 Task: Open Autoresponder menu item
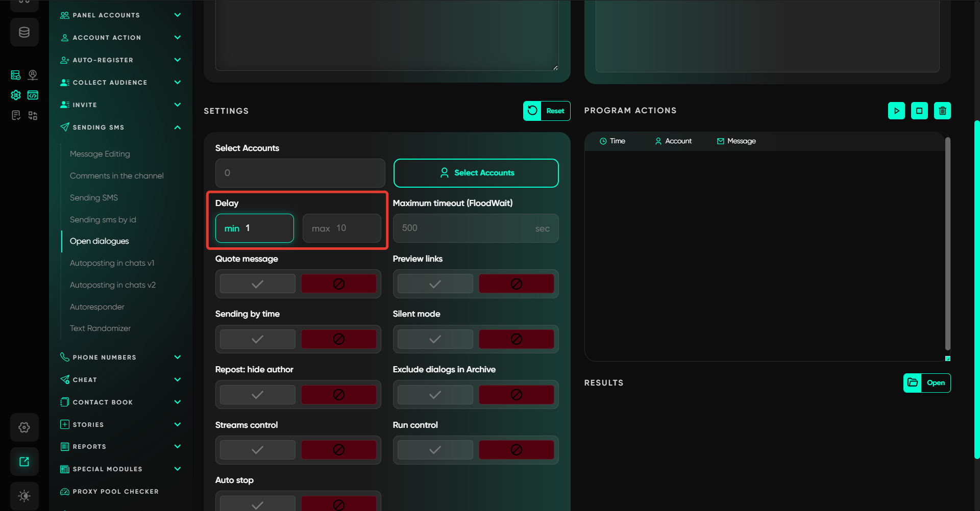97,306
